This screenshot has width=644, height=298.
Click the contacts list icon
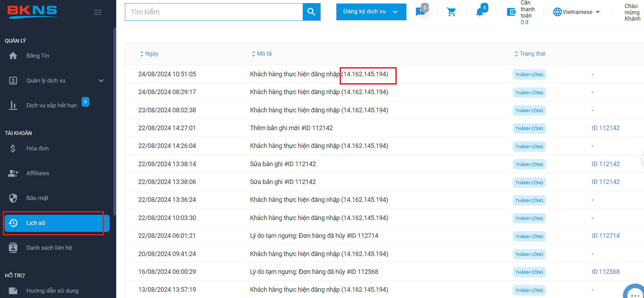13,248
